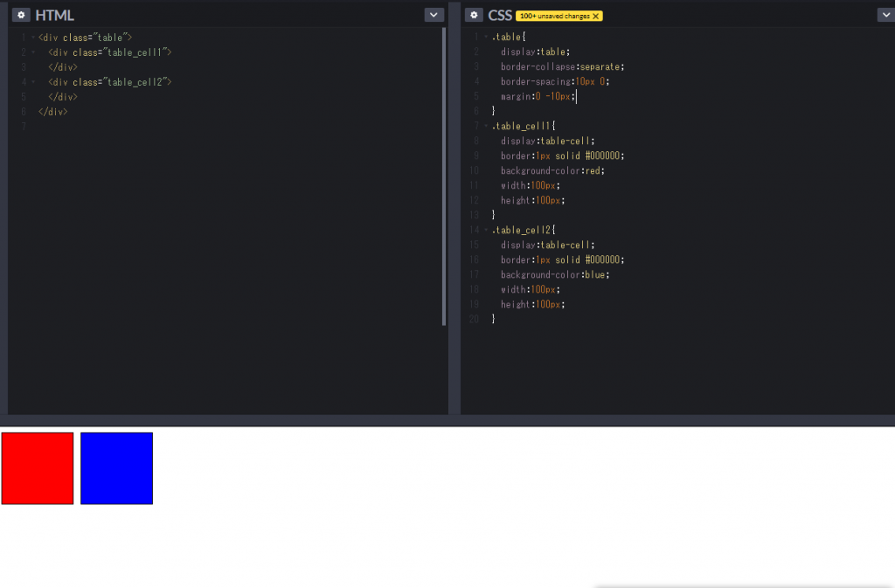Click line number 20 in CSS gutter
The image size is (895, 588).
point(474,319)
